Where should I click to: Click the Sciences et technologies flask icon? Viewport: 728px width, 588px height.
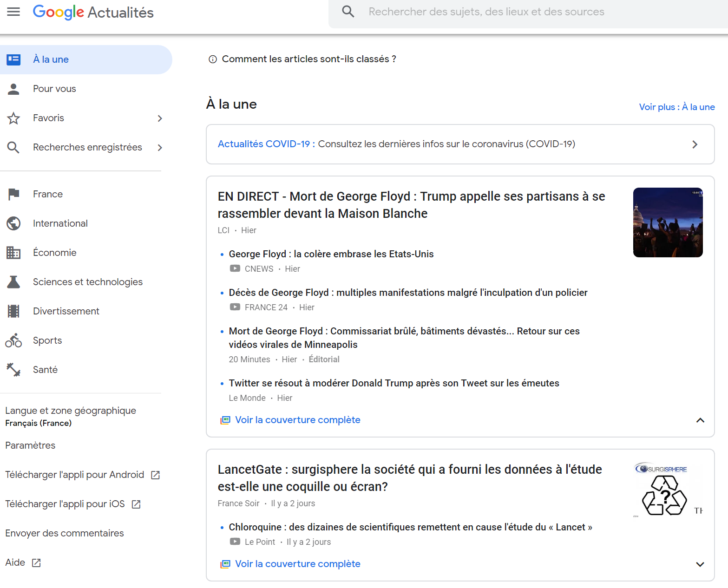pyautogui.click(x=13, y=282)
